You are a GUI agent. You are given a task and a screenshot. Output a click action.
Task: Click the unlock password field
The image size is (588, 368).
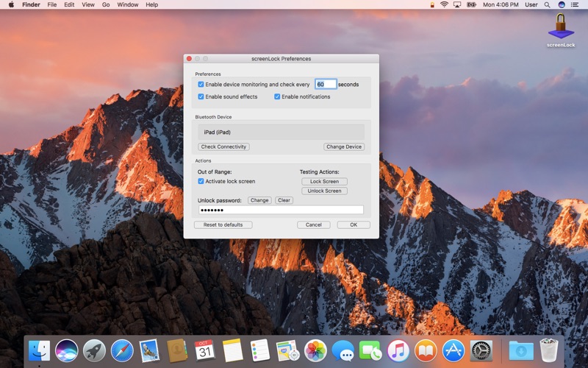coord(281,210)
